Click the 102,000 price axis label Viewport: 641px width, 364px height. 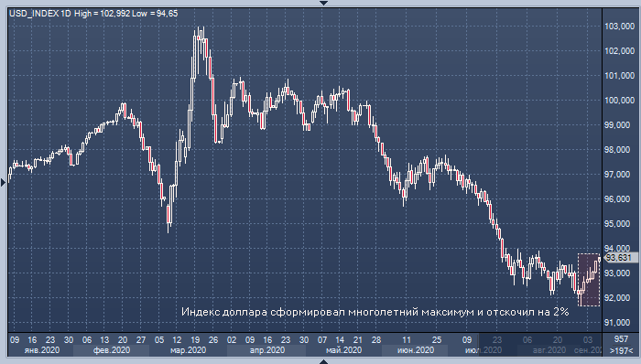pos(619,51)
